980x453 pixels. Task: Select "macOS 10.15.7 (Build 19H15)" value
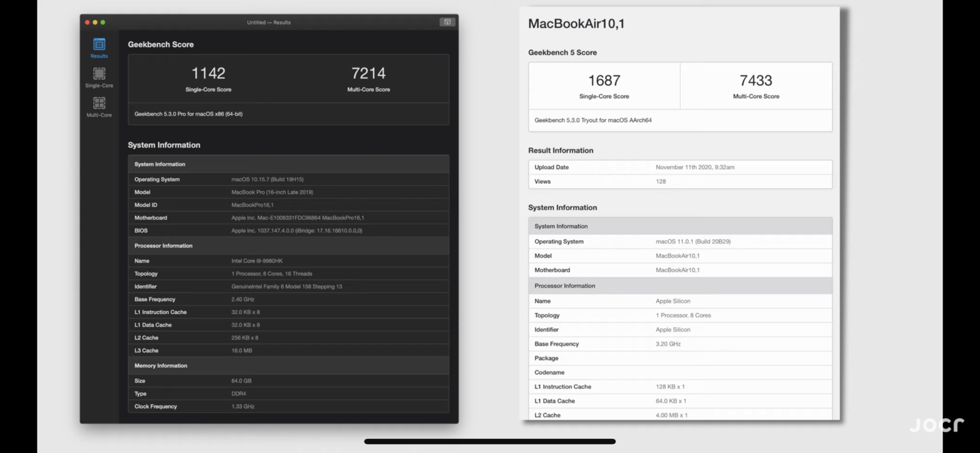coord(268,180)
